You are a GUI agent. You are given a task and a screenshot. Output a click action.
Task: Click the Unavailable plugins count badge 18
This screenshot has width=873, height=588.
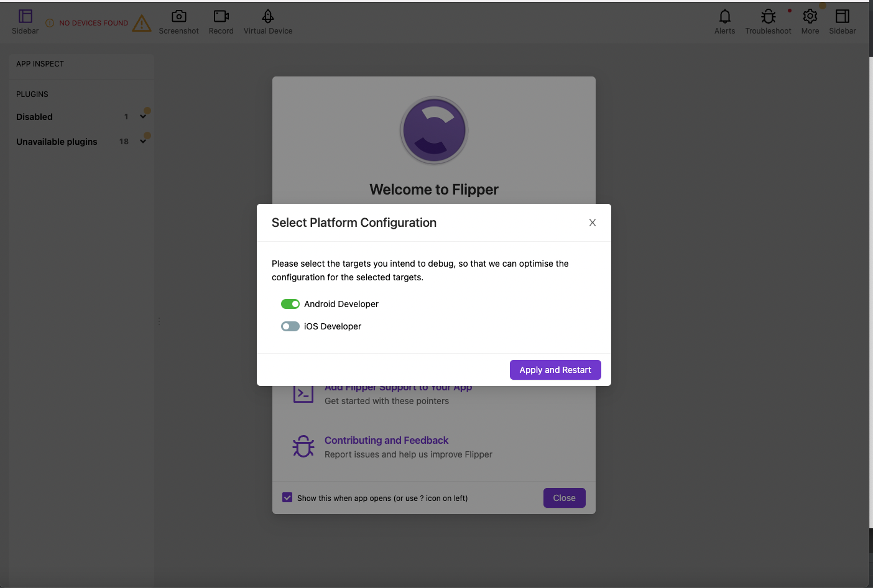click(x=124, y=142)
